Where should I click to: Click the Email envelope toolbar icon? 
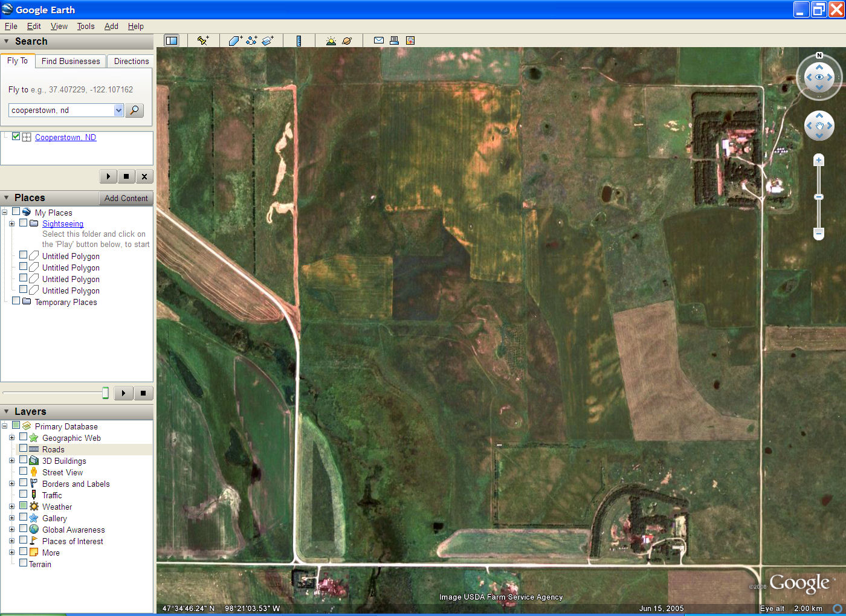point(379,40)
